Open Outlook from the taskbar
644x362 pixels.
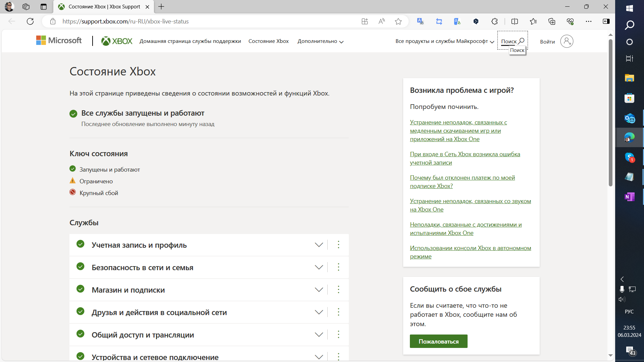coord(630,118)
